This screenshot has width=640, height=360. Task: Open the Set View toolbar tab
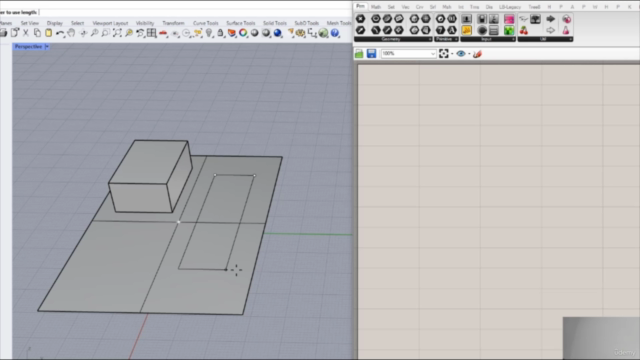pos(30,23)
